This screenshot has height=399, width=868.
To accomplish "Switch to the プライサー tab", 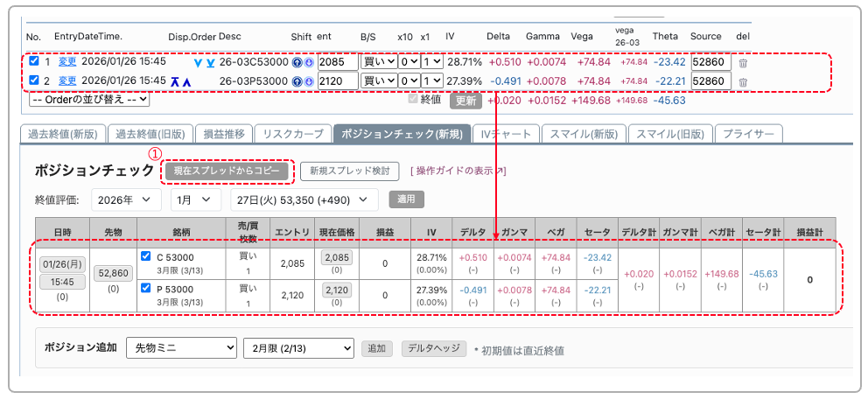I will 749,134.
